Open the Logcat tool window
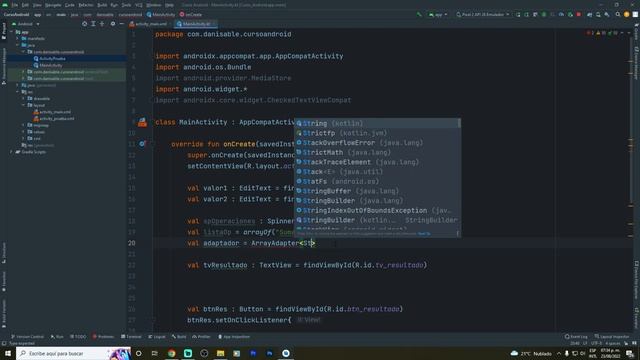Viewport: 640px width, 360px height. click(x=157, y=337)
